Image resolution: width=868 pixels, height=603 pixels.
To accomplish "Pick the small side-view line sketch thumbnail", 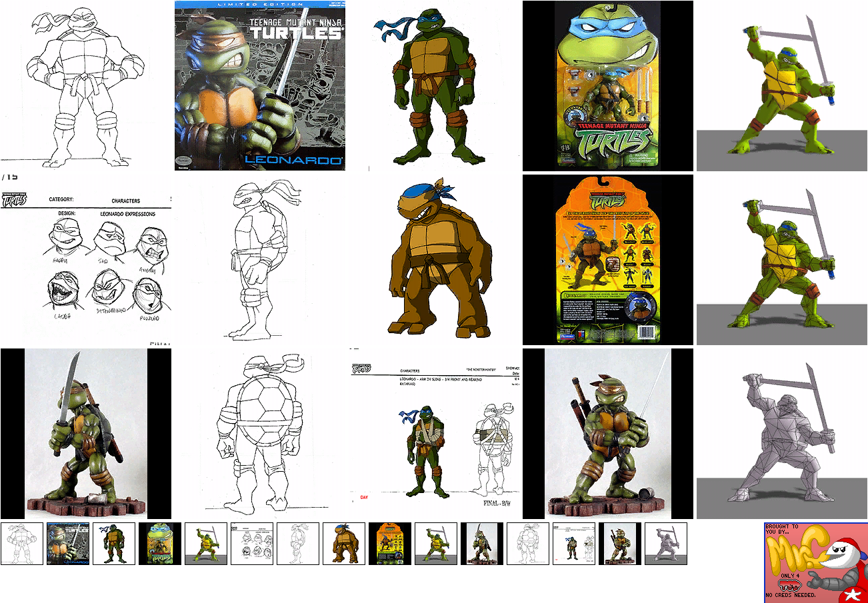I will tap(298, 544).
